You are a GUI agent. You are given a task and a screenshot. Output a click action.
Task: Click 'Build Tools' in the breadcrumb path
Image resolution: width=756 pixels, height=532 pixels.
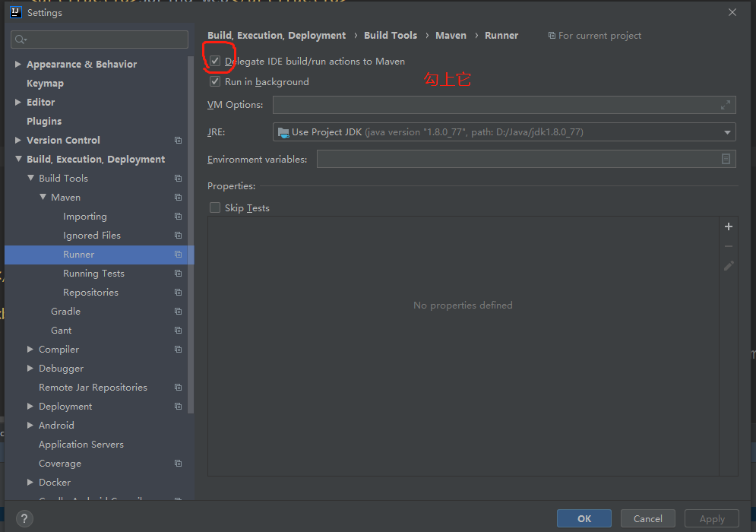[x=391, y=35]
